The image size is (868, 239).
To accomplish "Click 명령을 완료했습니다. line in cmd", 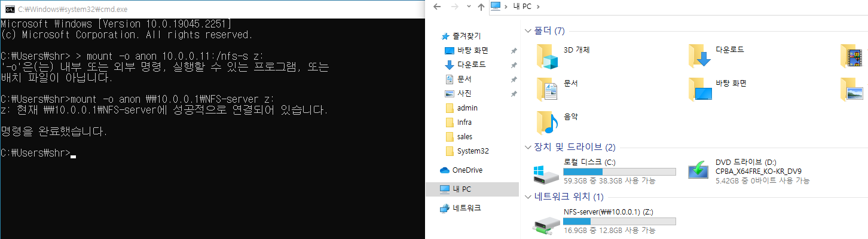I will [x=54, y=131].
